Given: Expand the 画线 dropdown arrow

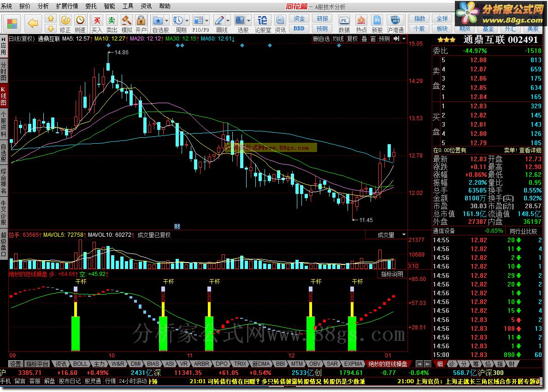Looking at the screenshot, I should [228, 20].
